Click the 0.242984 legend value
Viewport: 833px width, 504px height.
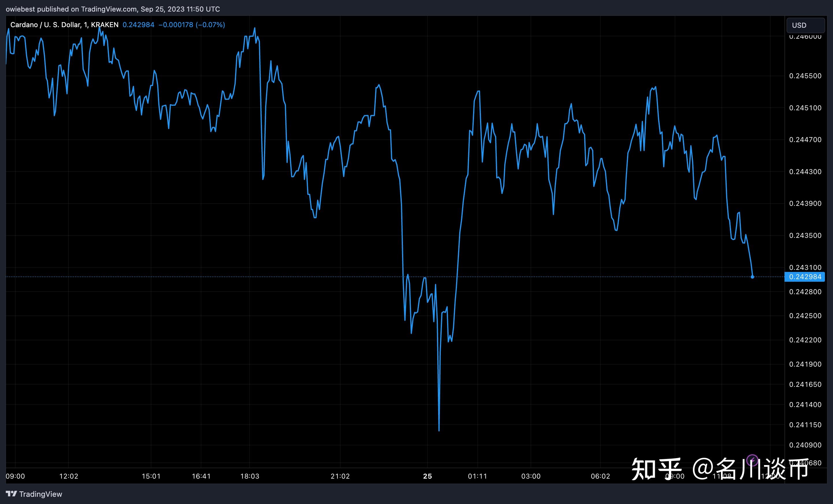[x=138, y=25]
